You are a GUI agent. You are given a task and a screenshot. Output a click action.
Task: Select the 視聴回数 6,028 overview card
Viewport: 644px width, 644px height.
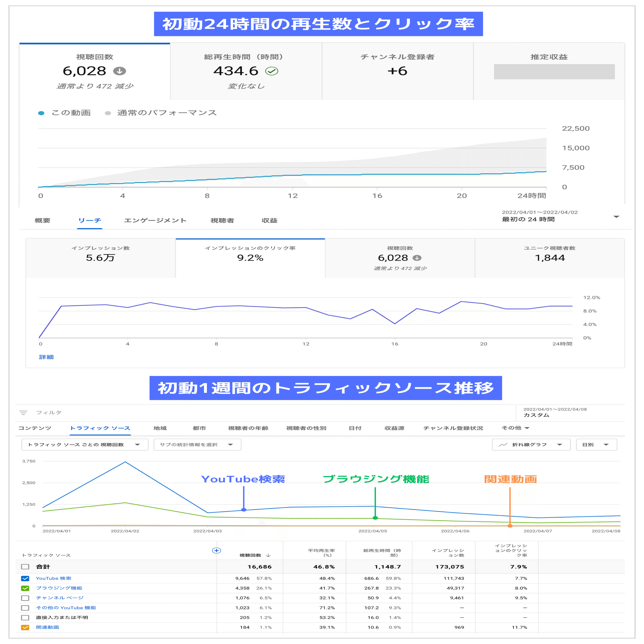95,71
